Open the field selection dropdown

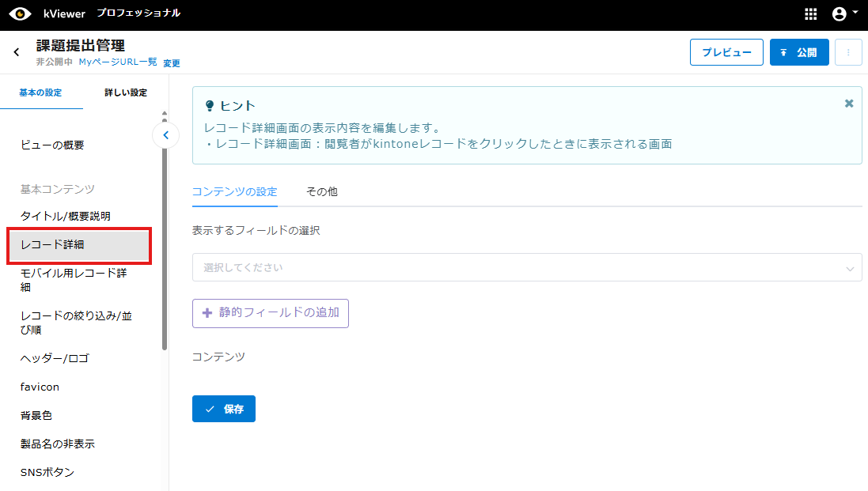click(x=526, y=268)
